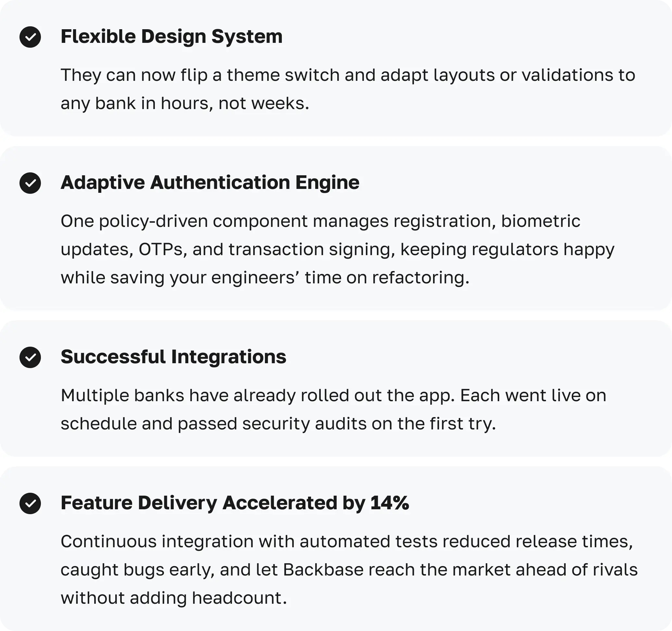Click the line starting "while saving your engineers'"
The image size is (672, 631).
(265, 278)
